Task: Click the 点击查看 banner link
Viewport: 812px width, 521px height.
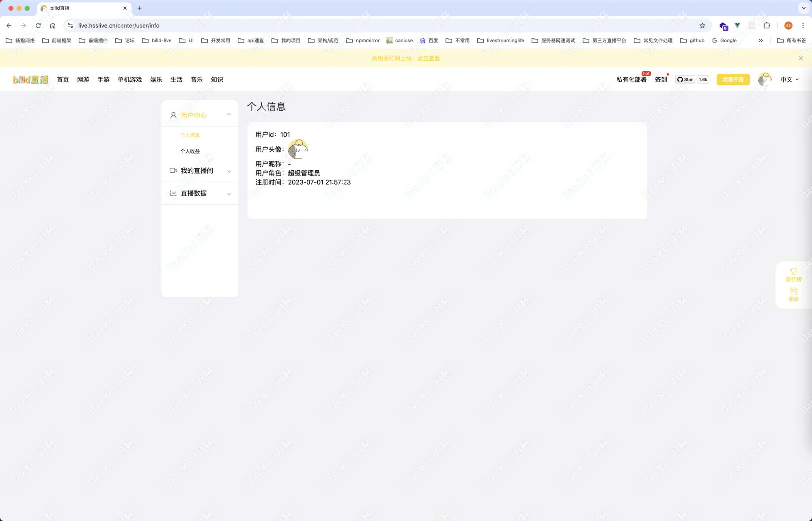Action: tap(428, 58)
